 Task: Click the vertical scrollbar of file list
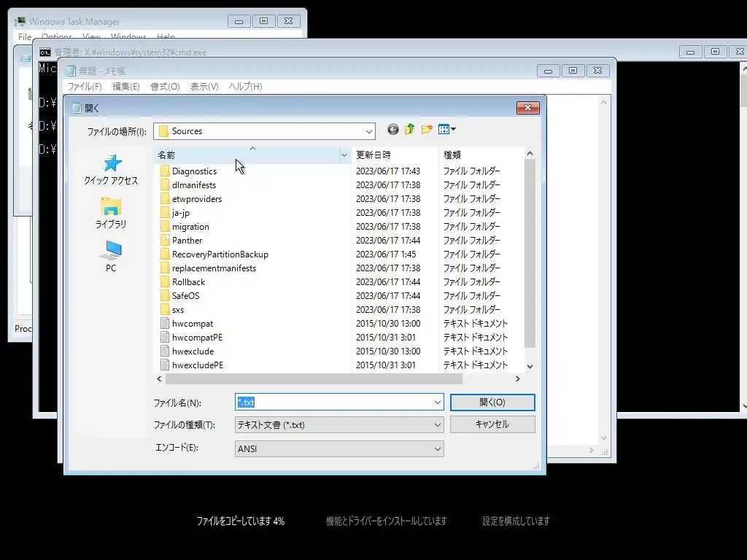pyautogui.click(x=530, y=253)
